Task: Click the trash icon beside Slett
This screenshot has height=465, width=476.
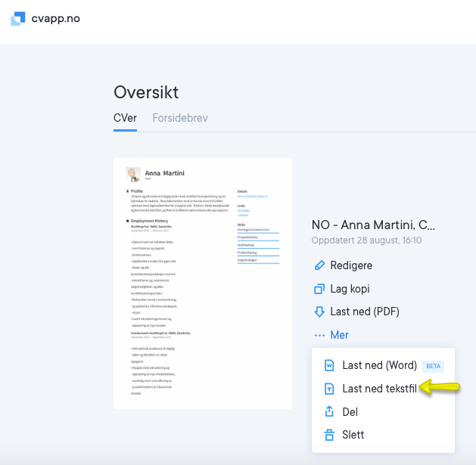Action: tap(329, 435)
